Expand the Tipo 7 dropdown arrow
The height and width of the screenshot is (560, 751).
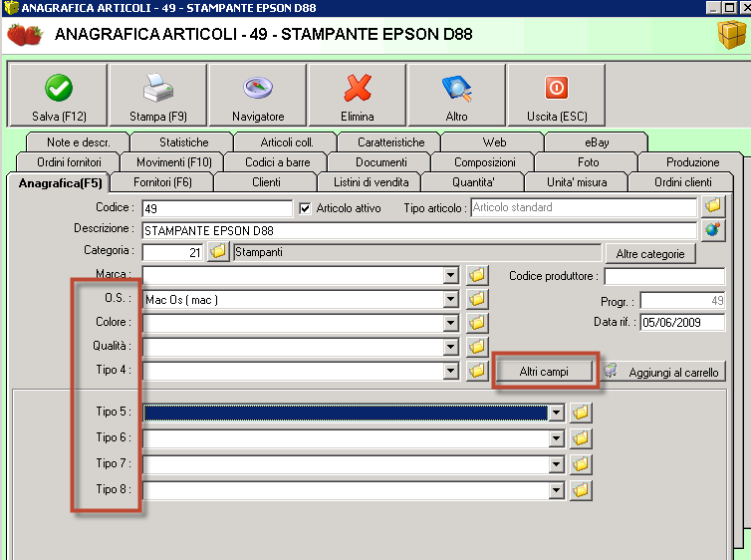pos(556,464)
